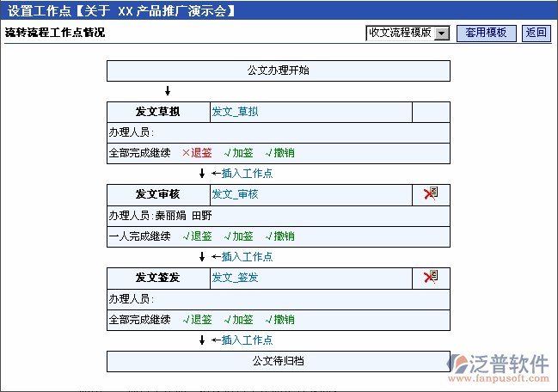Delete the 发文签发 work point icon
This screenshot has width=558, height=392.
(431, 277)
